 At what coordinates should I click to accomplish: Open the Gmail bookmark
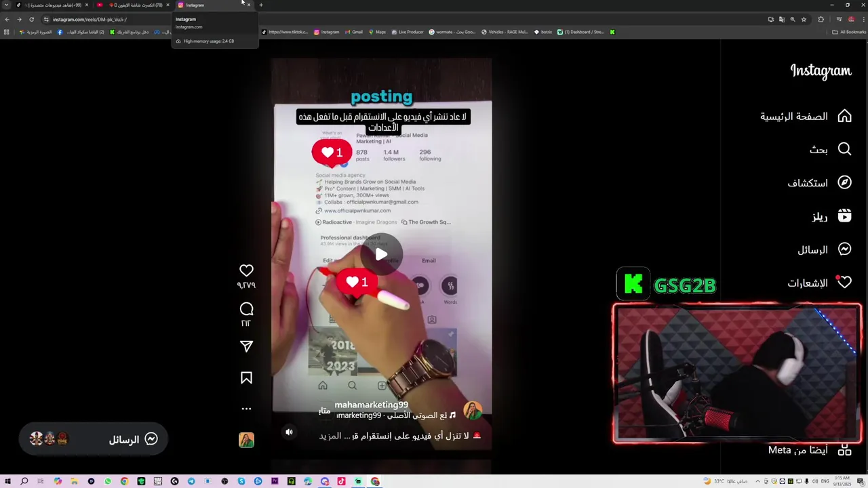(353, 32)
